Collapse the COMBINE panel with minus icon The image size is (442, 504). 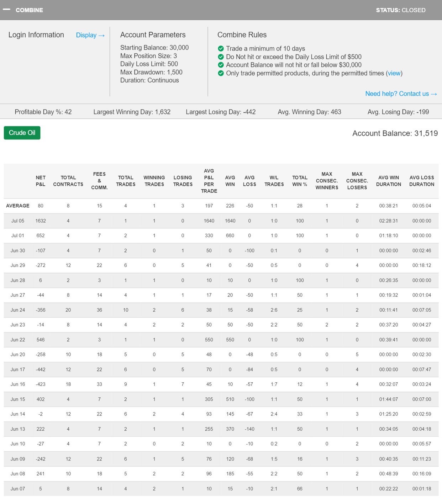[6, 10]
